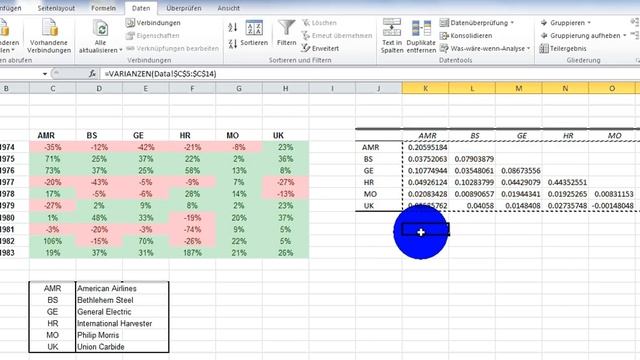
Task: Click covariance value -0.00148048
Action: [x=613, y=206]
